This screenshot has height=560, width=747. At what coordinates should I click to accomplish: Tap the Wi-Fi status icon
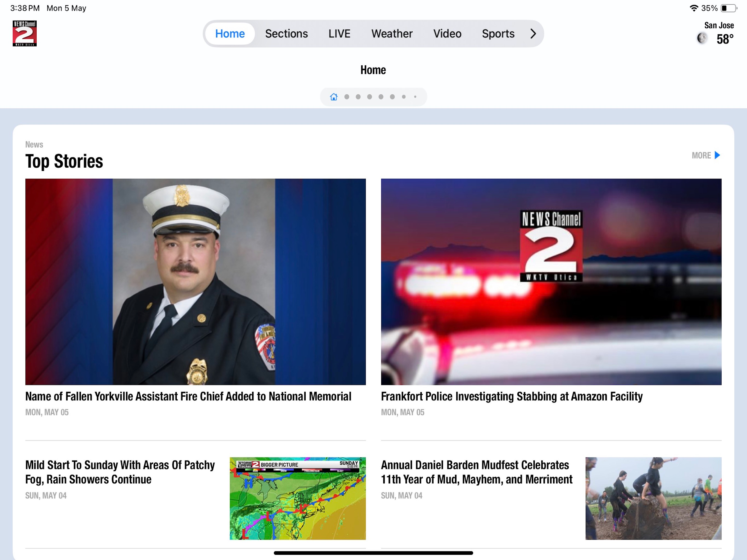[x=693, y=8]
